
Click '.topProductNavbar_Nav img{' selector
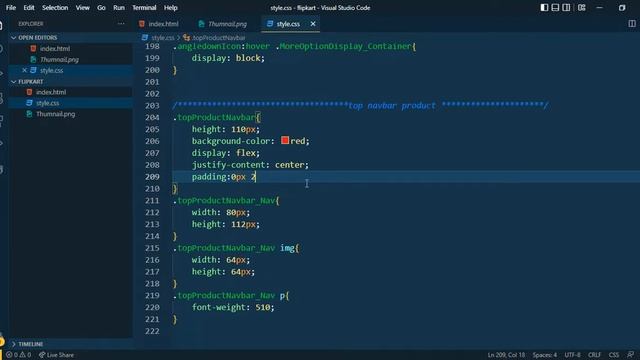[236, 248]
